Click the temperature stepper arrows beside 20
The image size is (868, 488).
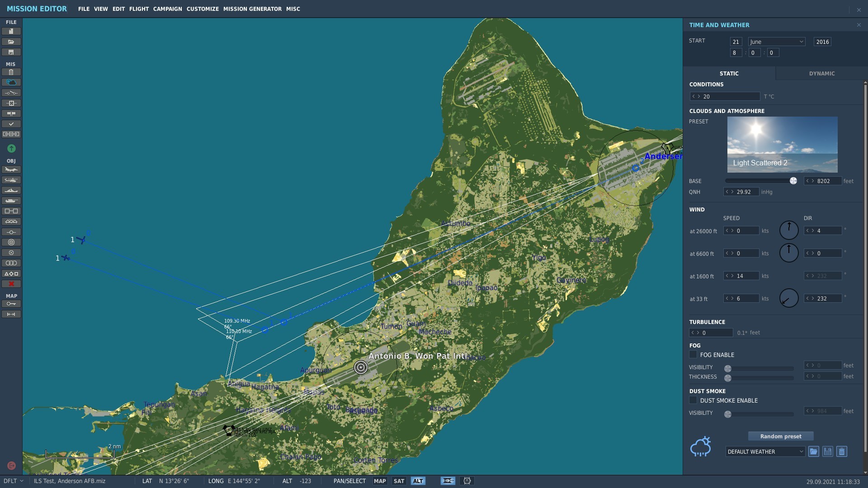(696, 96)
